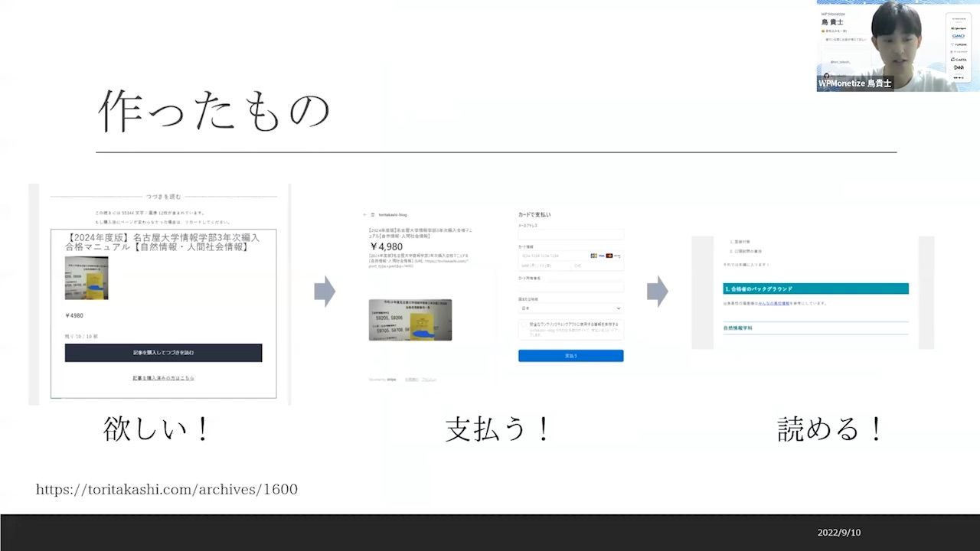Image resolution: width=980 pixels, height=551 pixels.
Task: Open the toritakashi.com archives URL
Action: click(167, 489)
